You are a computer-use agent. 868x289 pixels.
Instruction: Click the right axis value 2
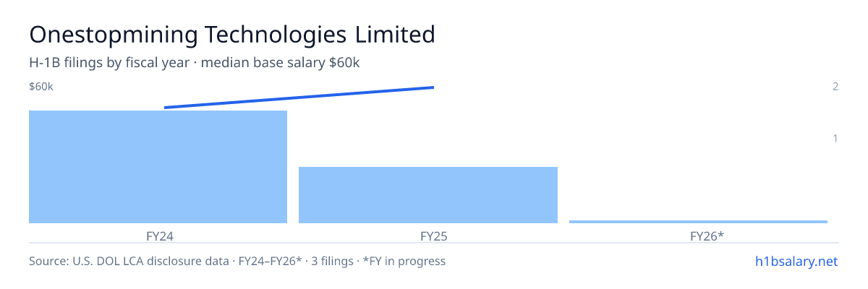tap(835, 87)
